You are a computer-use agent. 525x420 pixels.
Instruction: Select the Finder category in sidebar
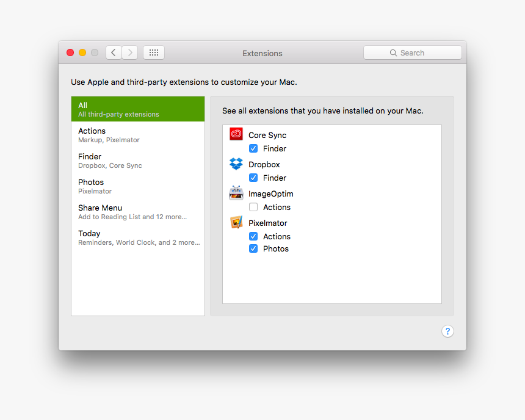tap(138, 161)
